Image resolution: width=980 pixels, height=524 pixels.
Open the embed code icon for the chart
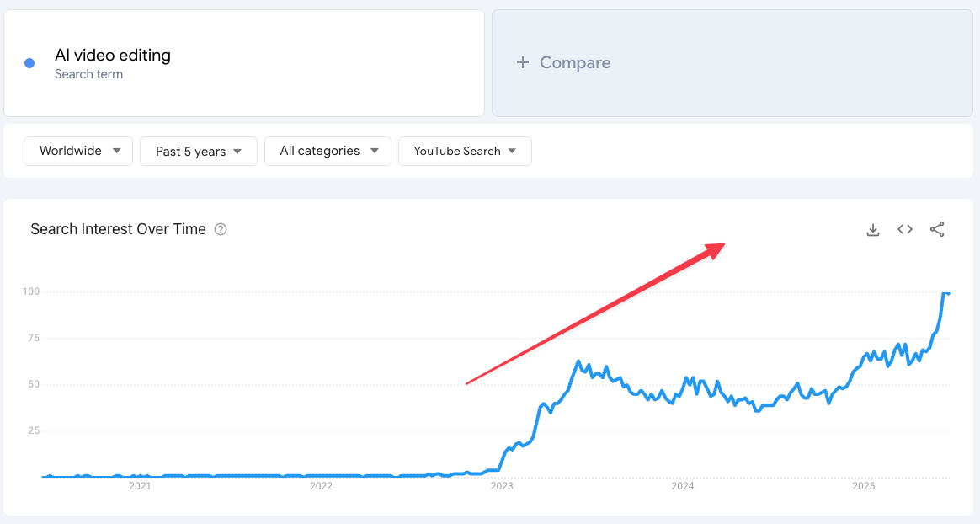(904, 229)
